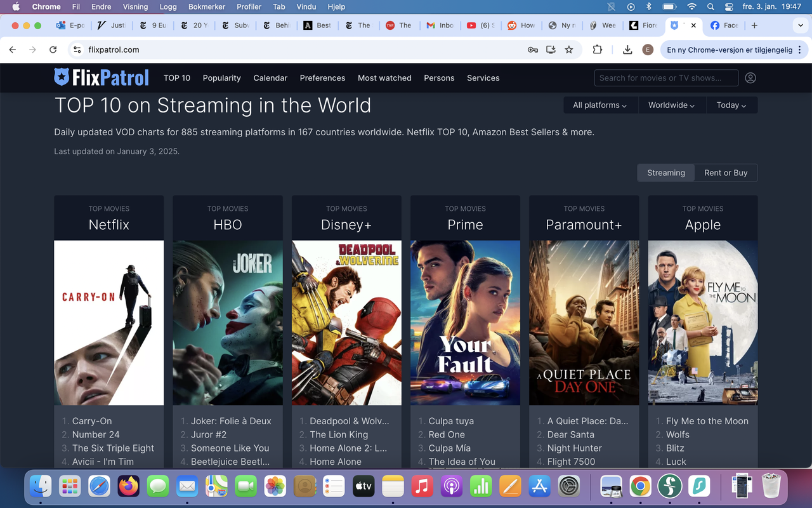Click the Your Fault poster under Prime

coord(465,323)
